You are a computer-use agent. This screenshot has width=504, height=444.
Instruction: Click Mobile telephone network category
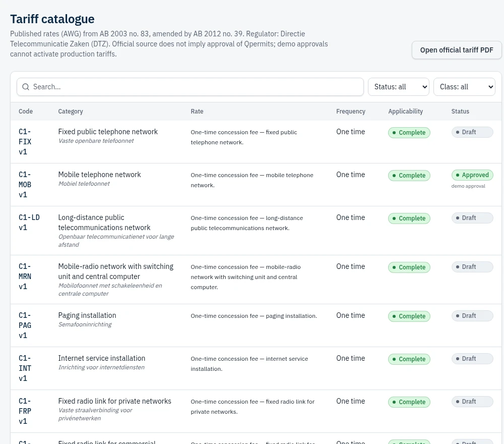click(x=100, y=175)
